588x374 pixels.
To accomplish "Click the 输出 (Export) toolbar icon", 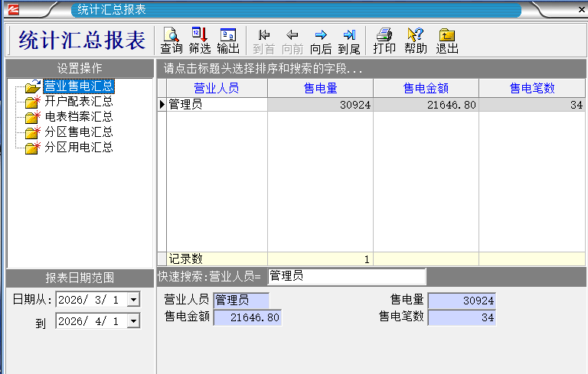I will 228,41.
